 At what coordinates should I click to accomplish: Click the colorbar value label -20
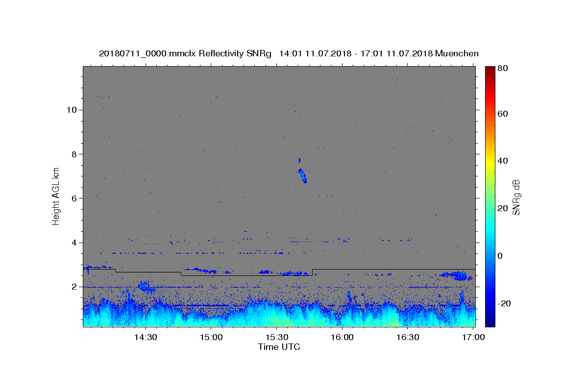click(504, 303)
